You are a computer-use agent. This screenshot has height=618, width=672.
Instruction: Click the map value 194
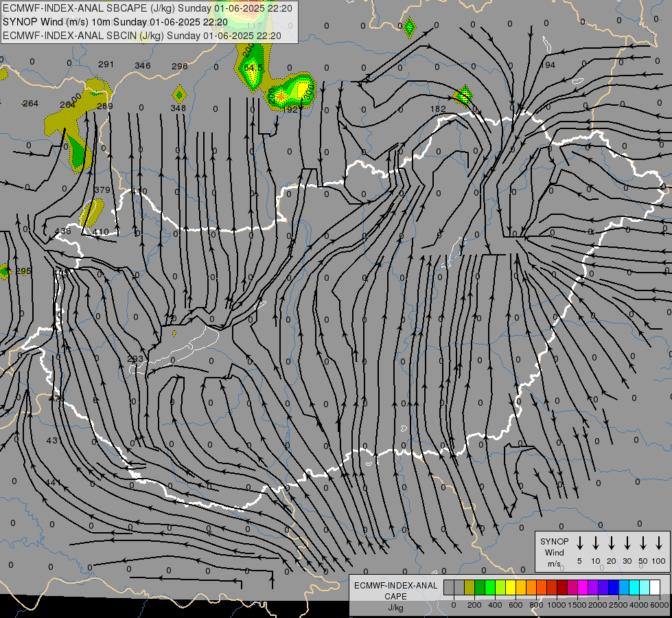548,65
